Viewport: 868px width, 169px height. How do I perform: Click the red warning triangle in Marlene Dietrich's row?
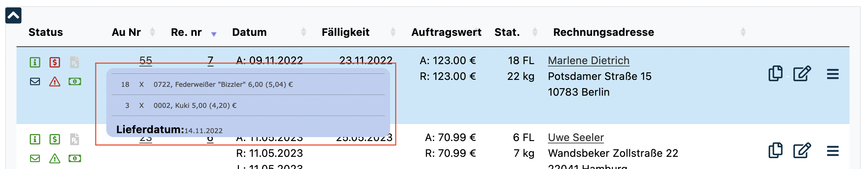[54, 82]
